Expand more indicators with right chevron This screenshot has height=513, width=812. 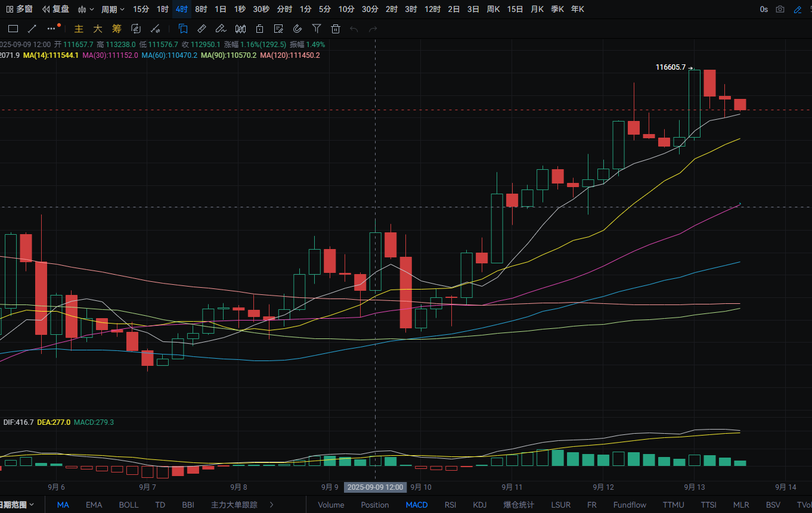pyautogui.click(x=272, y=505)
